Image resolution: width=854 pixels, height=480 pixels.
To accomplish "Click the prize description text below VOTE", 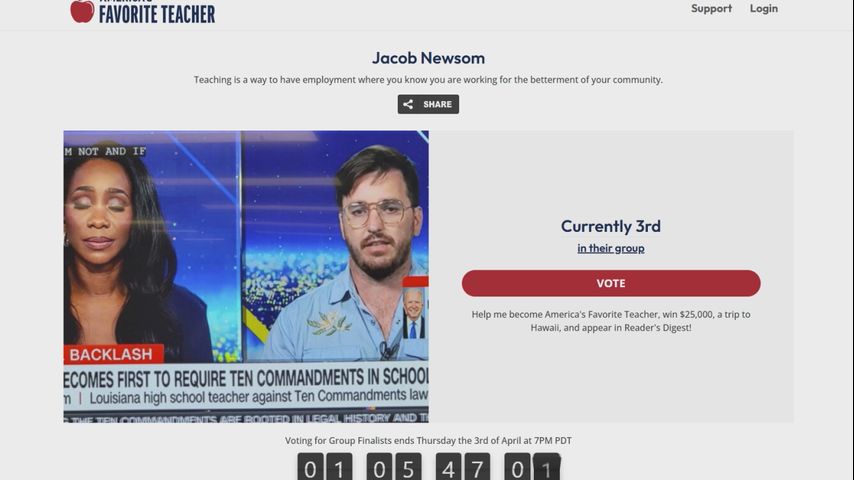I will coord(611,321).
